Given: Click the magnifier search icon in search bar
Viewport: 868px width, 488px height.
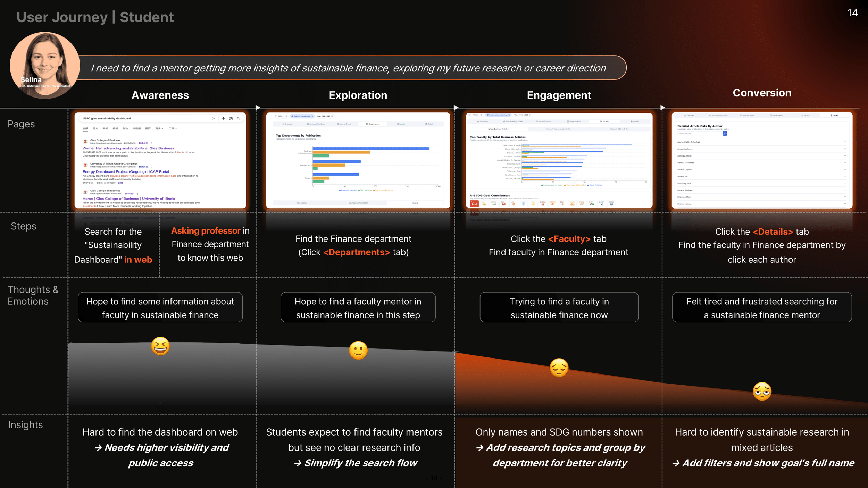Looking at the screenshot, I should (239, 119).
